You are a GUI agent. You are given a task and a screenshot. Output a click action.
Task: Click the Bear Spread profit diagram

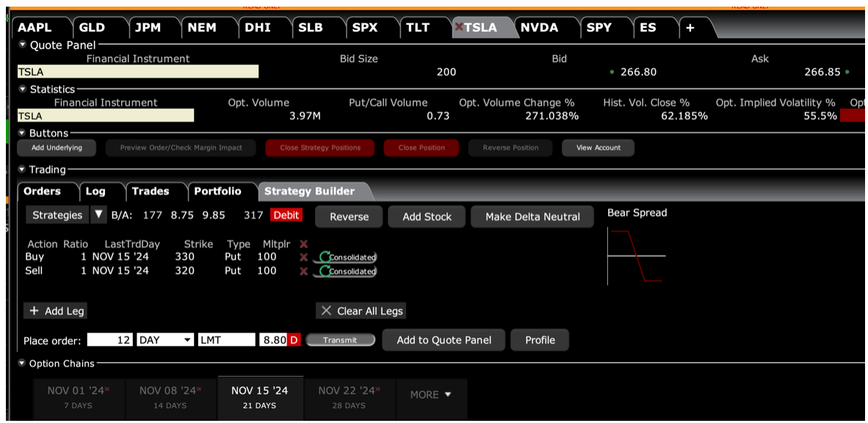coord(636,256)
